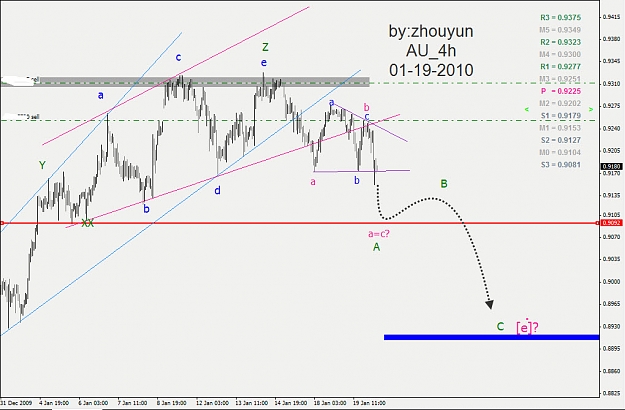Select the M3 = 0.9251 midpoint label
Viewport: 625px width, 410px height.
(560, 79)
